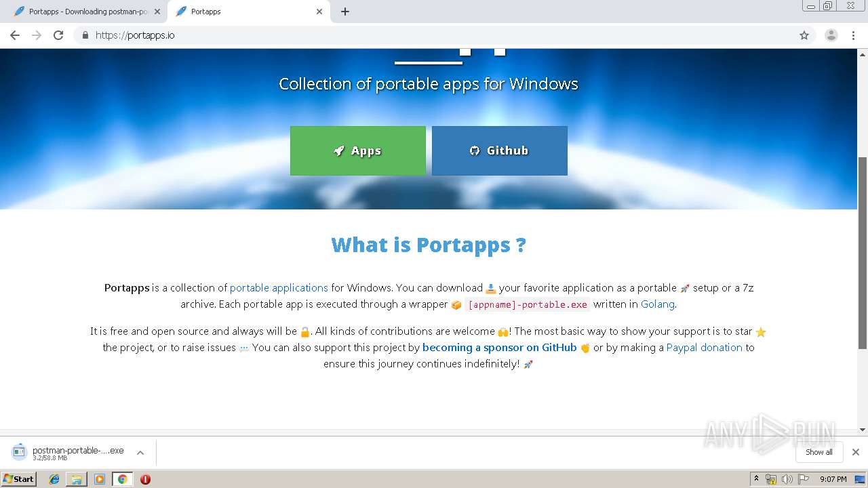Click the scrollbar down arrow

coord(863,429)
